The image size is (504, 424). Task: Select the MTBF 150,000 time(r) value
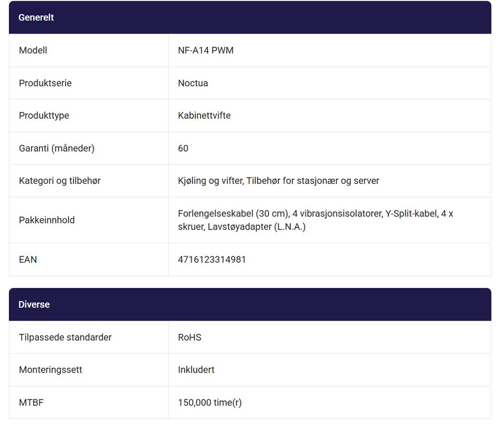210,403
